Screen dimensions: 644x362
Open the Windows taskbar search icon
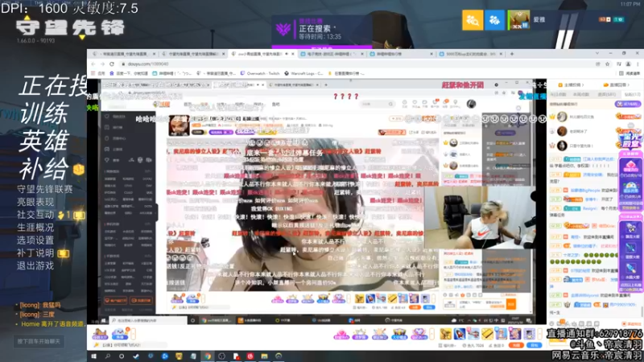(108, 356)
